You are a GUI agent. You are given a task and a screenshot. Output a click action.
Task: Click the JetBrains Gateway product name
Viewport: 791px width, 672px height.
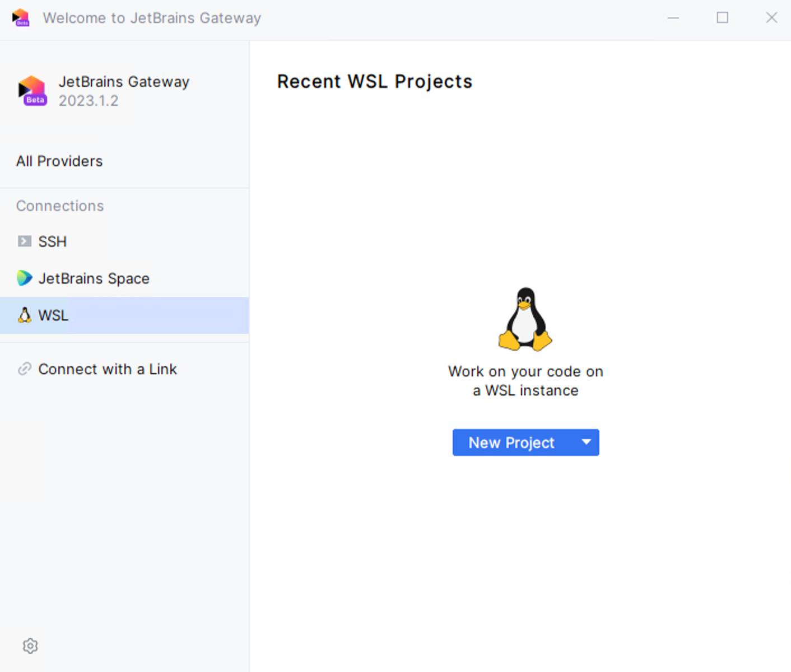(124, 82)
